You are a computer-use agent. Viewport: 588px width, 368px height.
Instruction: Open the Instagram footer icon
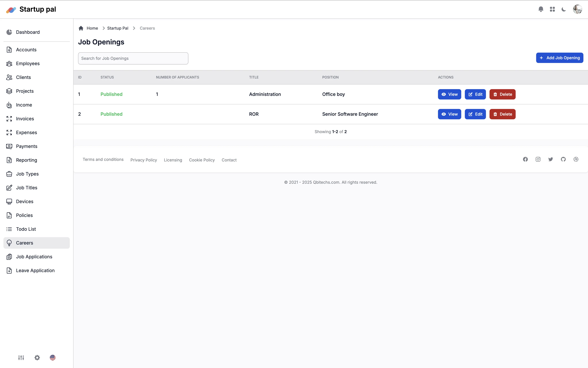(538, 159)
